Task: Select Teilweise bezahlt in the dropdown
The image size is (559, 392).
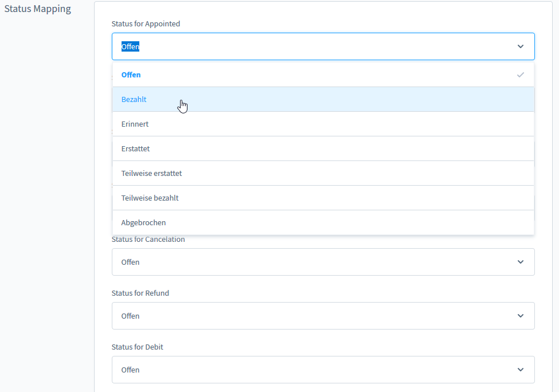Action: [323, 198]
